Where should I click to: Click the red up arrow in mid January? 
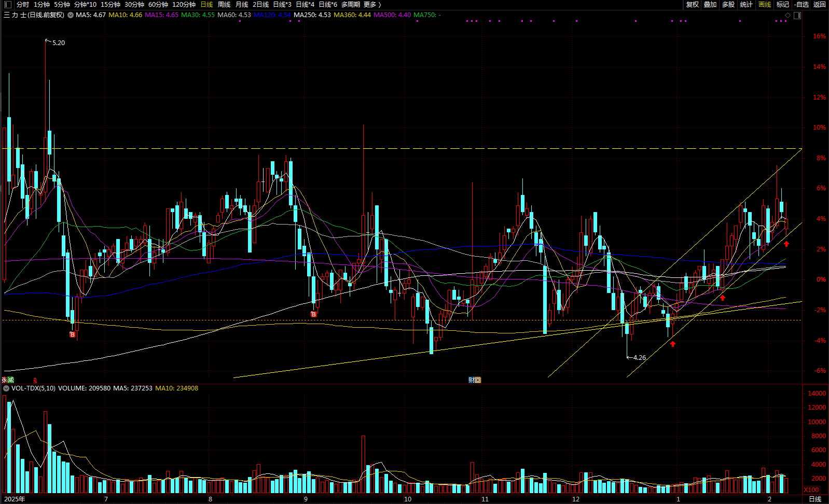point(723,298)
